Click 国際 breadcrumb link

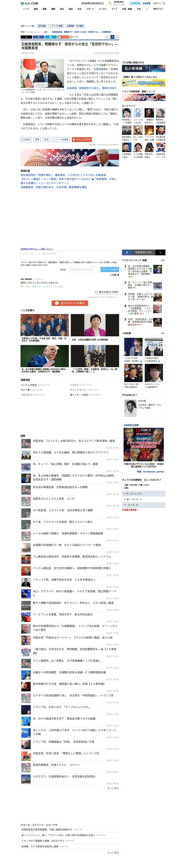[46, 32]
